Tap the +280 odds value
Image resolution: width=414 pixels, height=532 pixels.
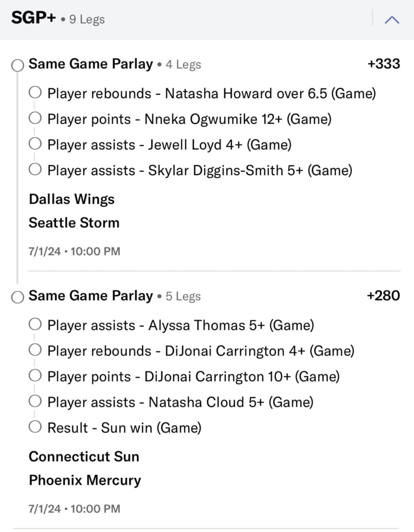383,295
